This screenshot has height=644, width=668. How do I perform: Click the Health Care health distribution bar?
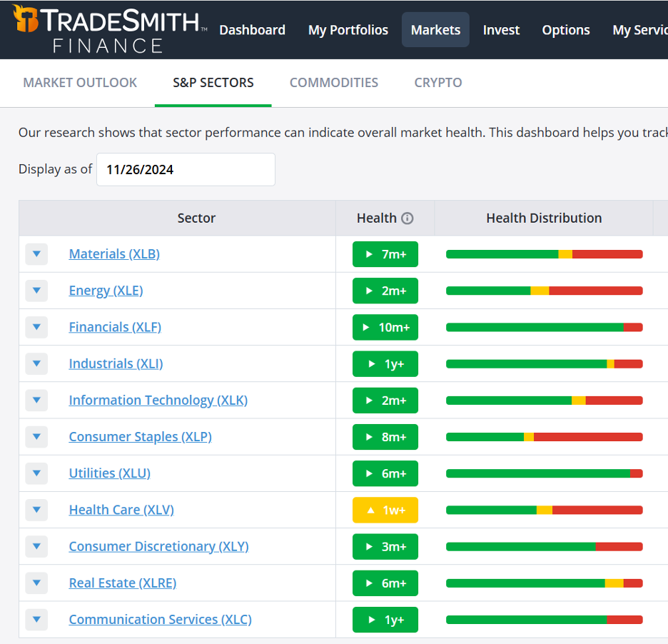[x=544, y=510]
